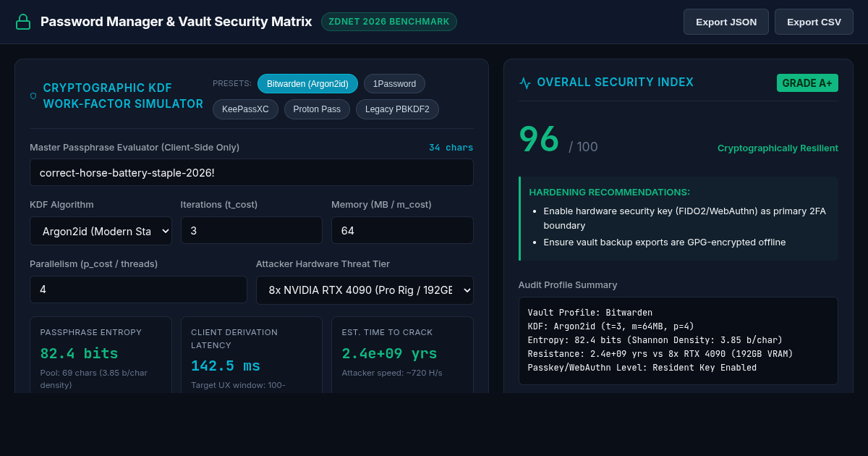868x456 pixels.
Task: Click the 2.4e+09 yrs crack time value
Action: tap(389, 354)
